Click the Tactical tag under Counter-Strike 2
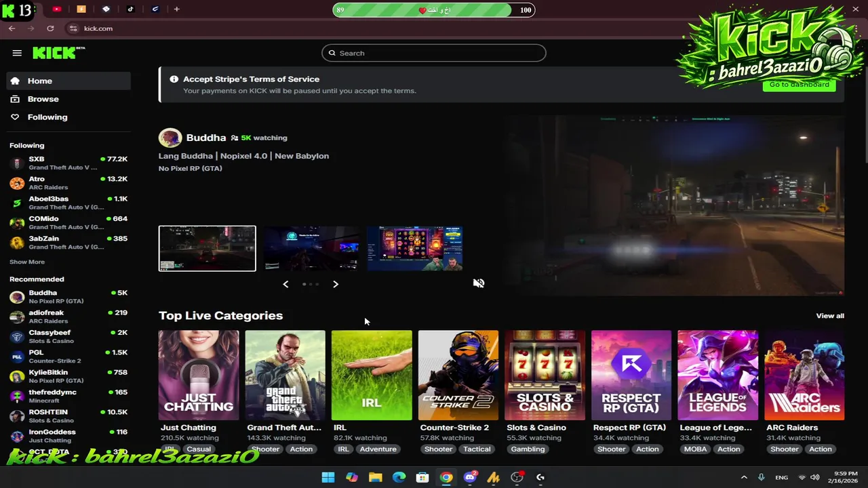 point(477,449)
